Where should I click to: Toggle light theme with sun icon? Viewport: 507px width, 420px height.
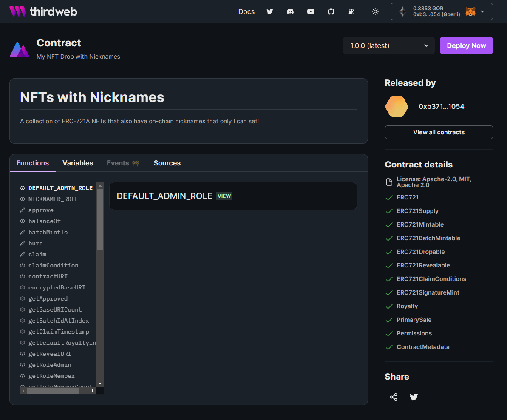(x=375, y=11)
